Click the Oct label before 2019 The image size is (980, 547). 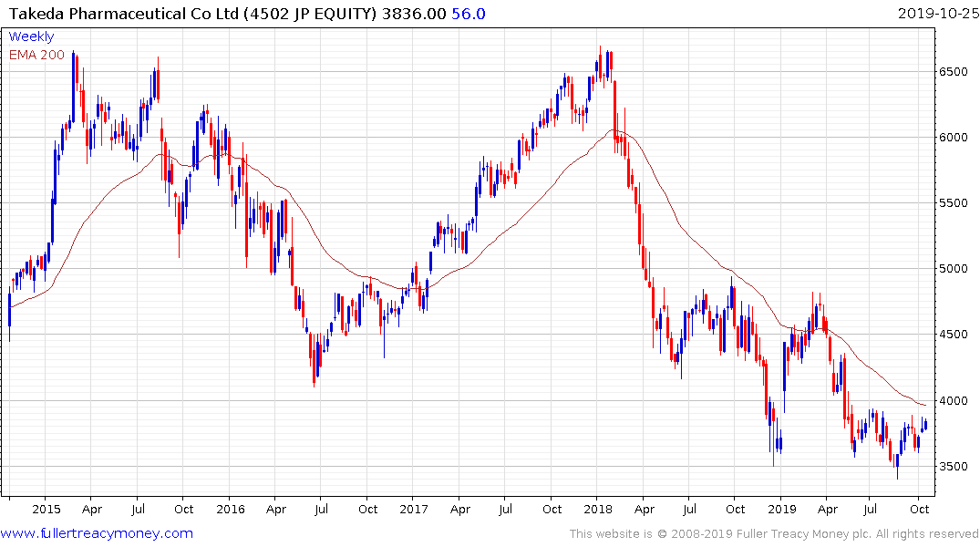click(735, 509)
